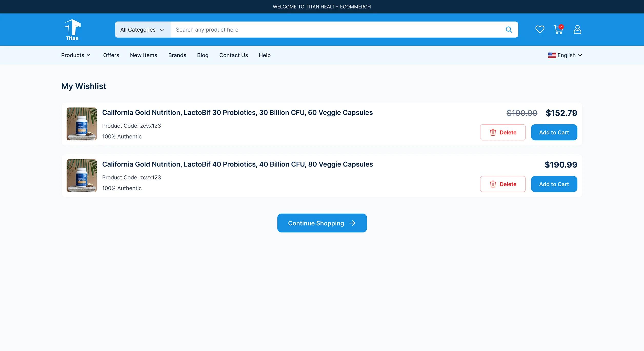Open the wishlist heart icon
The image size is (644, 351).
point(540,30)
